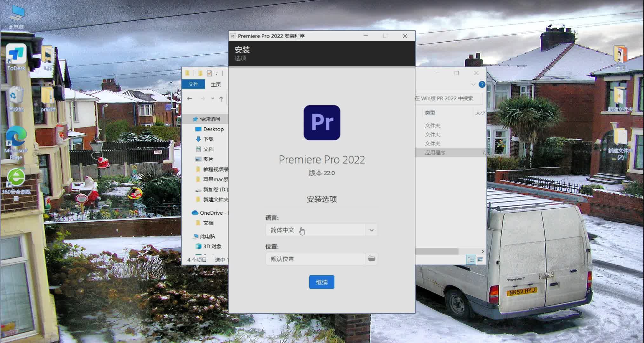This screenshot has width=644, height=343.
Task: Close the File Explorer window
Action: click(x=476, y=73)
